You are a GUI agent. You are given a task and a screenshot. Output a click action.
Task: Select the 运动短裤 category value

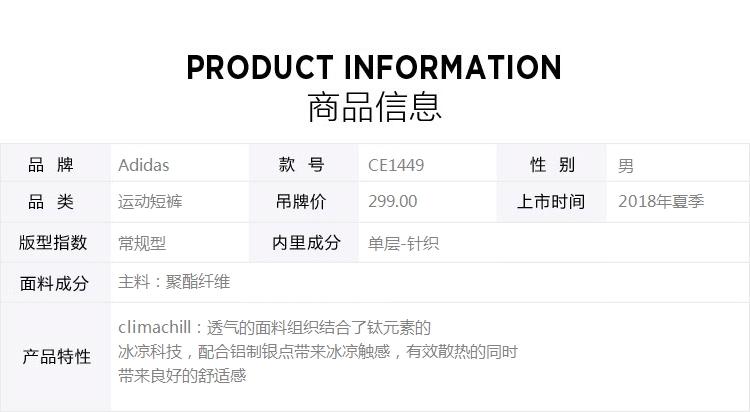(x=150, y=201)
